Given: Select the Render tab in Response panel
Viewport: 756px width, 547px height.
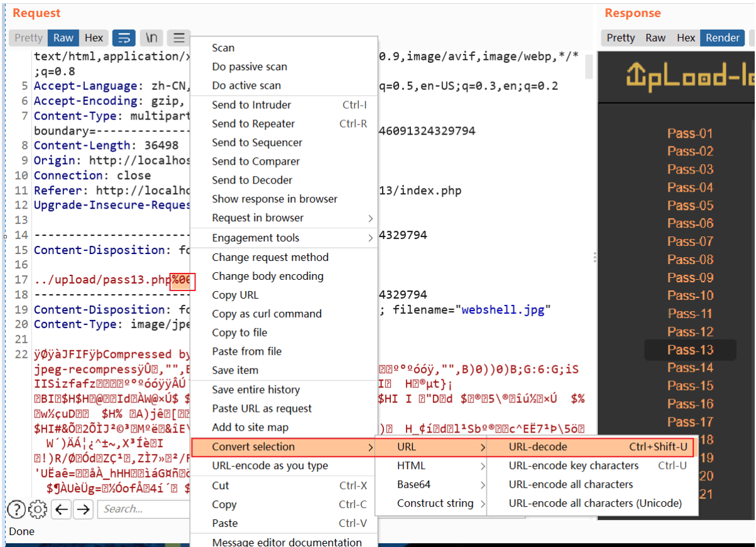Looking at the screenshot, I should coord(723,38).
